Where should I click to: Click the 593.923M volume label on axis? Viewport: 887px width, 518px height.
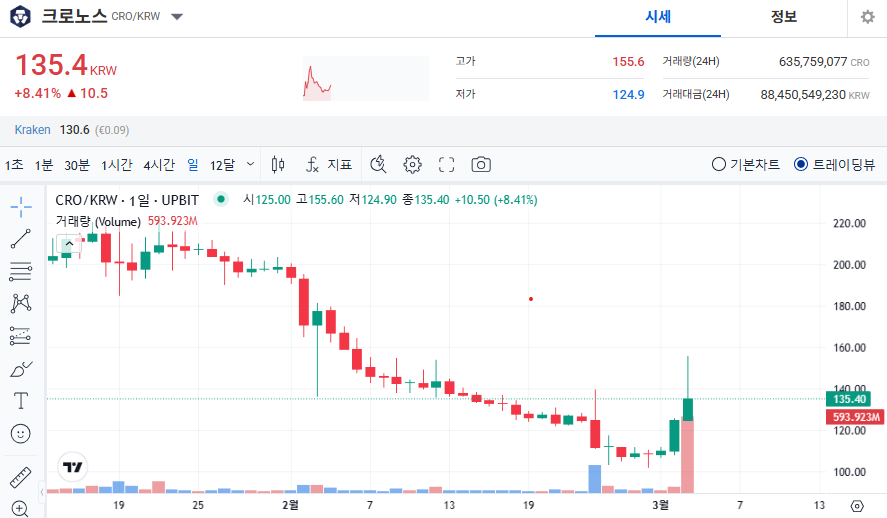[855, 417]
